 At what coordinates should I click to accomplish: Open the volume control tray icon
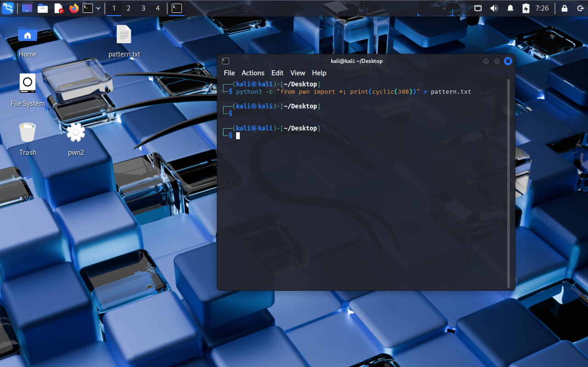coord(494,8)
